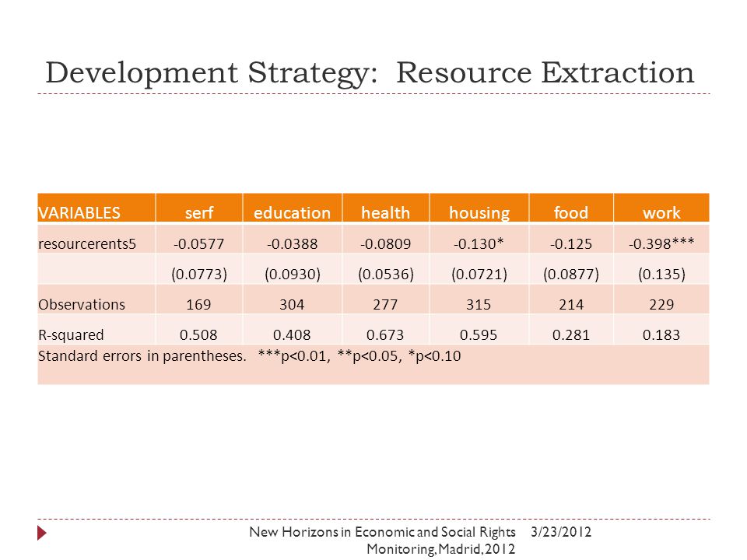Click the R-squared value 0.183
The image size is (747, 560).
[661, 334]
